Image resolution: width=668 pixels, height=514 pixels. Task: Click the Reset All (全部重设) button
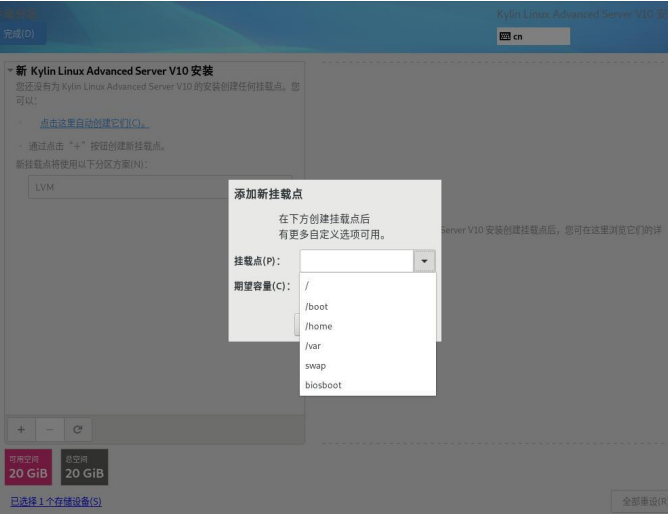tap(640, 501)
